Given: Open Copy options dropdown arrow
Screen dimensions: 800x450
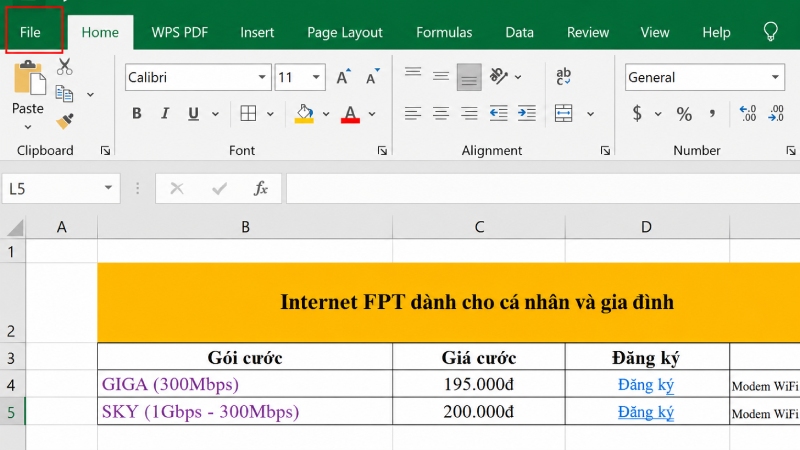Looking at the screenshot, I should coord(90,95).
